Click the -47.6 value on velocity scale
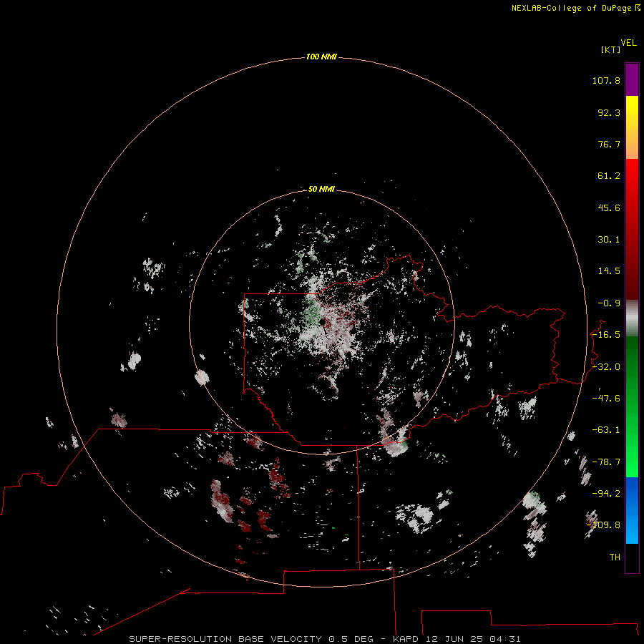The image size is (644, 644). 606,399
